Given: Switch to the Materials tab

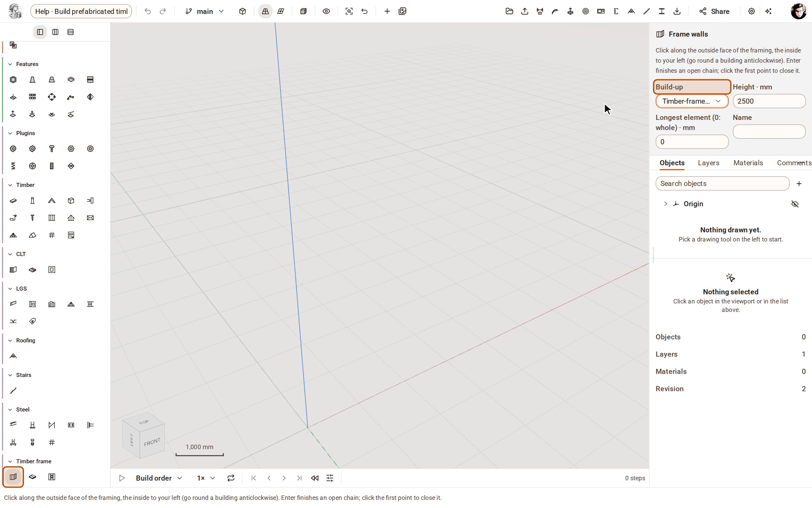Looking at the screenshot, I should [748, 163].
